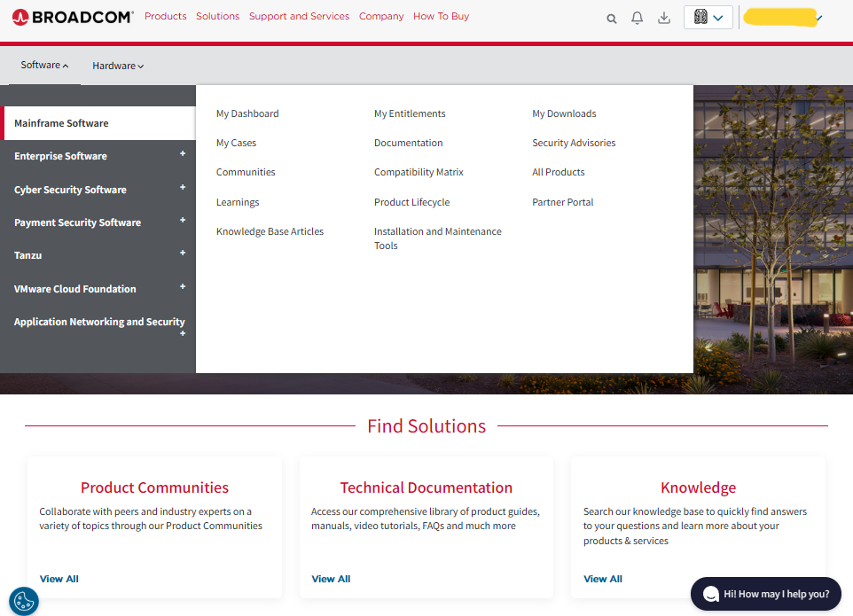853x616 pixels.
Task: Click the downloads tray icon in header
Action: (663, 18)
